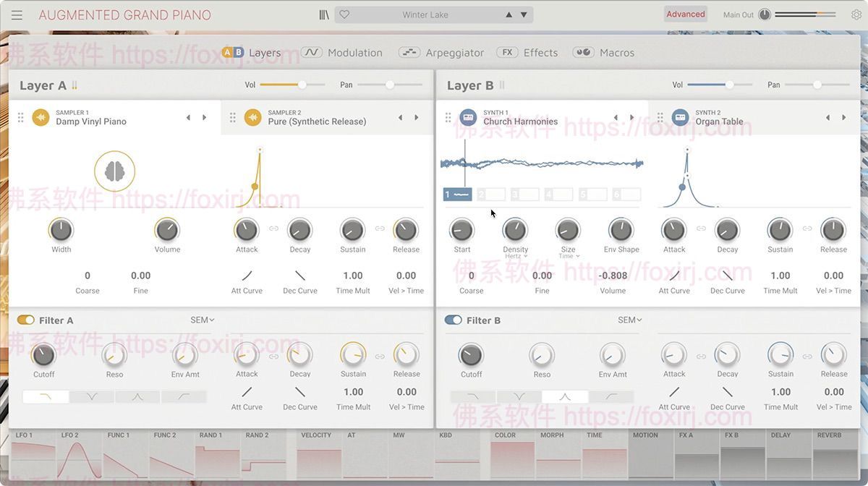
Task: Click the Advanced button
Action: (684, 14)
